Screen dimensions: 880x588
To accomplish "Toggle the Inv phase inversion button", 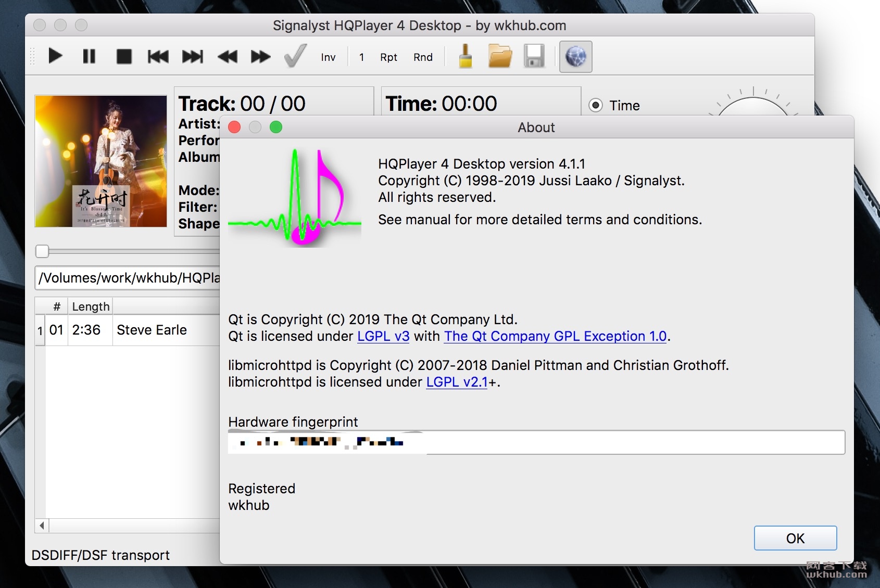I will point(328,57).
